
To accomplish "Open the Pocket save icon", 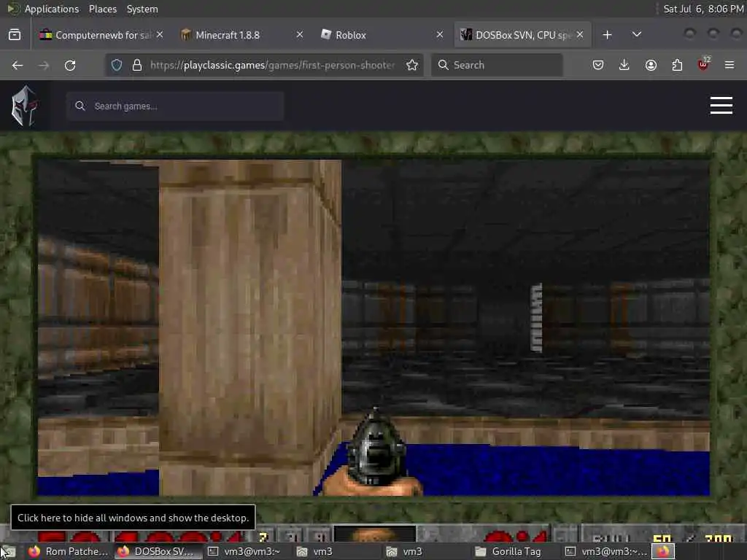I will click(x=598, y=65).
